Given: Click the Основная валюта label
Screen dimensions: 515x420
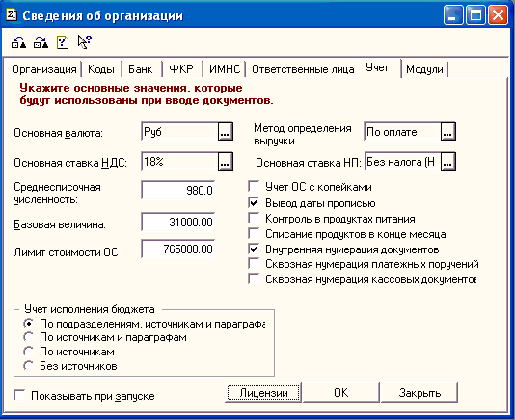Looking at the screenshot, I should (x=58, y=133).
